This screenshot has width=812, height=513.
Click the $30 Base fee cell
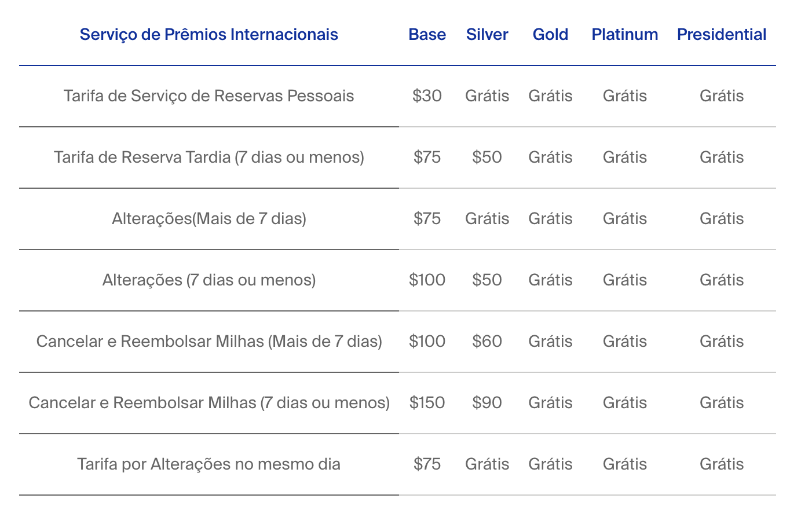tap(427, 96)
